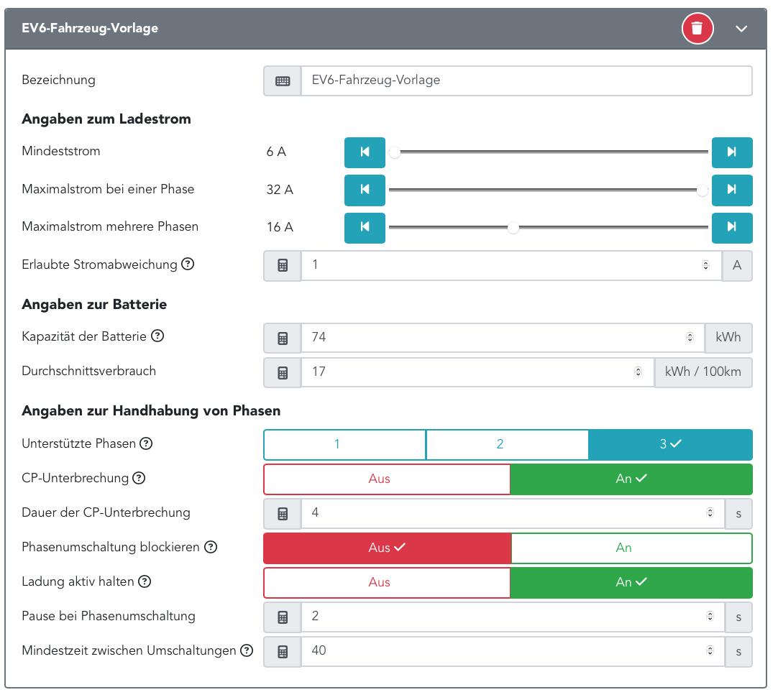The image size is (778, 700).
Task: Step up Maximalstrom mehrere Phasen
Action: 731,227
